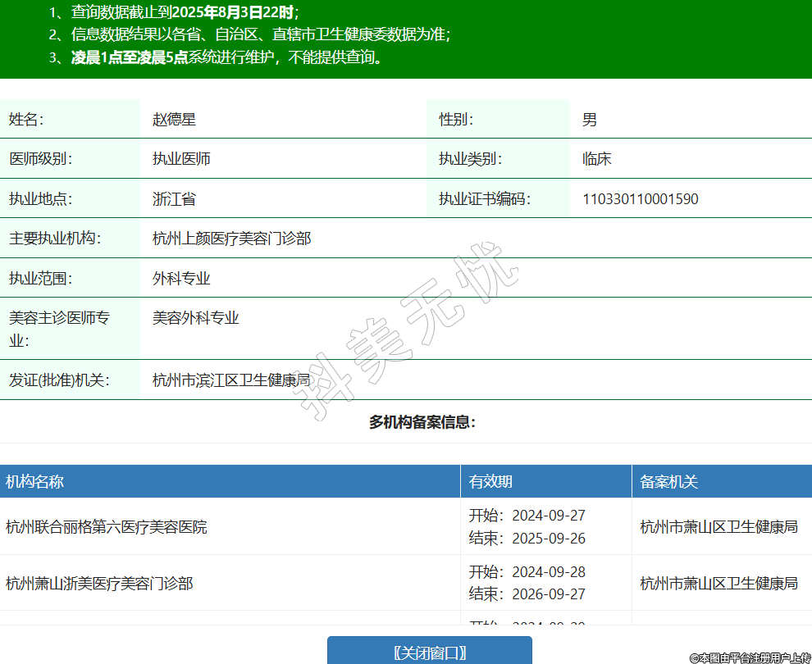Click the gender value 男
This screenshot has width=812, height=664.
tap(589, 120)
